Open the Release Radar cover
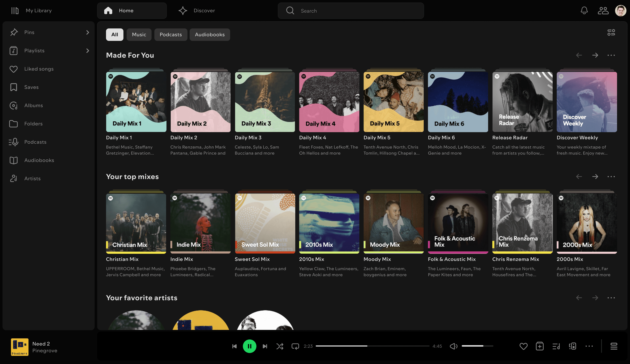 tap(522, 102)
